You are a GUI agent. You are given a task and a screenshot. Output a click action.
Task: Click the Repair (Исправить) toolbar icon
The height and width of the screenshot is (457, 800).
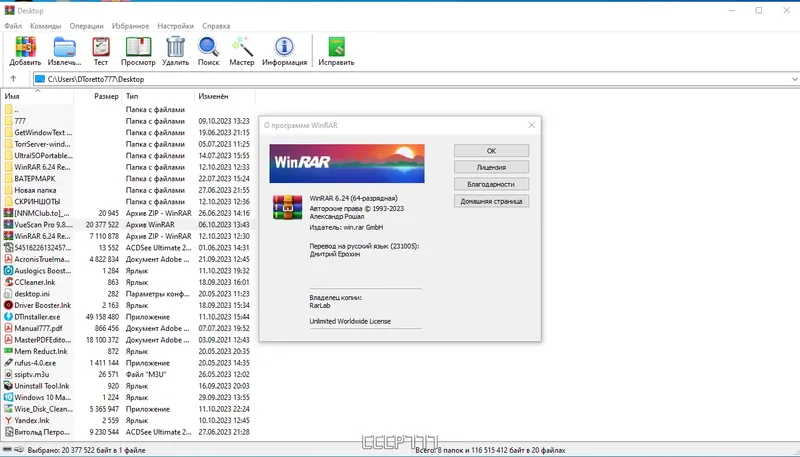point(336,47)
